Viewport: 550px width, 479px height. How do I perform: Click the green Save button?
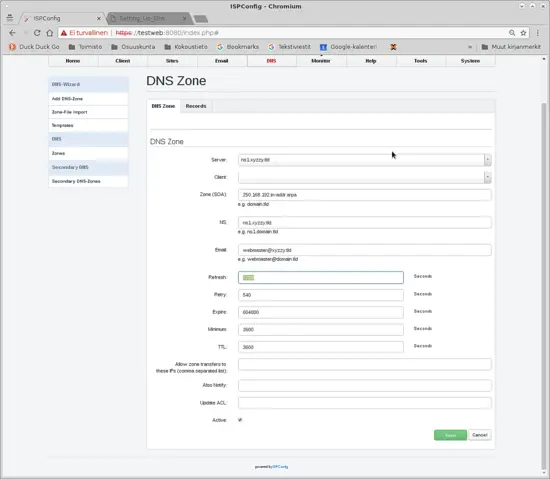(x=450, y=435)
